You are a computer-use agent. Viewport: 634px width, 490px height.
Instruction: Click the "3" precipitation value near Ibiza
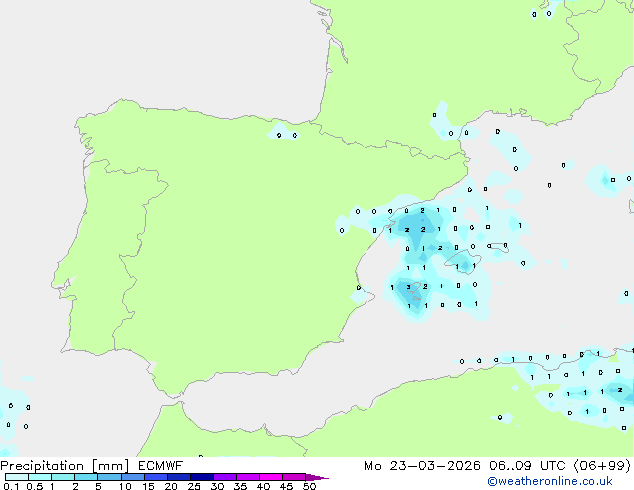point(408,287)
